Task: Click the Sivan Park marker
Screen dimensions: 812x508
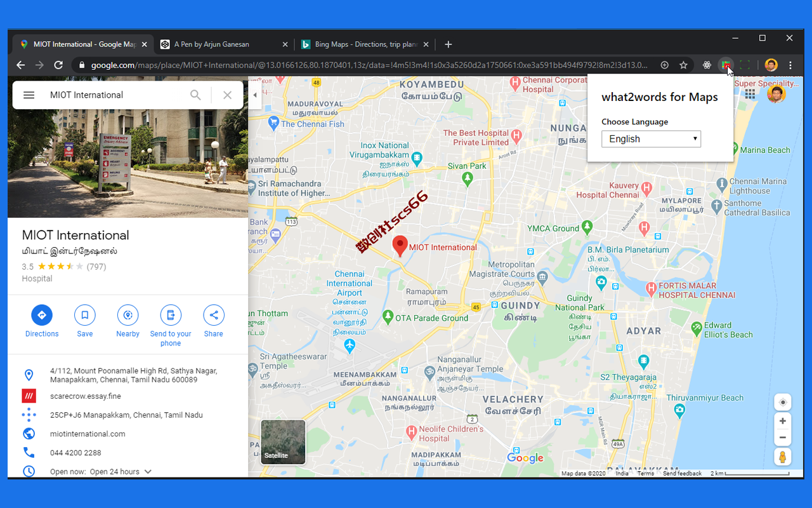Action: coord(468,179)
